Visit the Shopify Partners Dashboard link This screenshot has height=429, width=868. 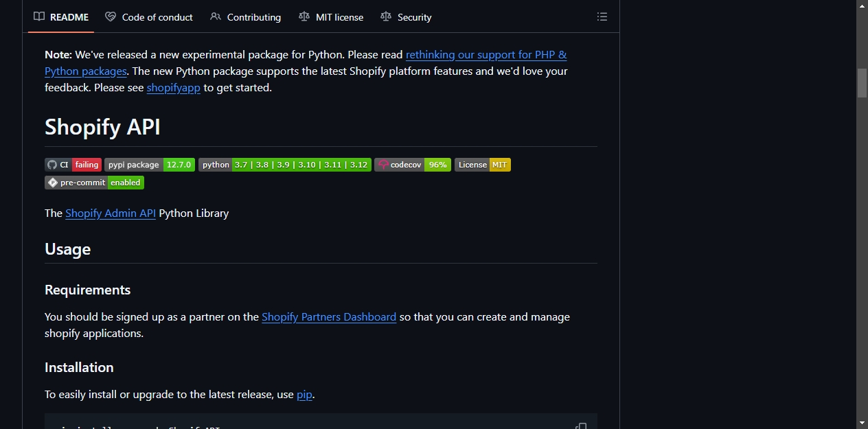click(329, 317)
